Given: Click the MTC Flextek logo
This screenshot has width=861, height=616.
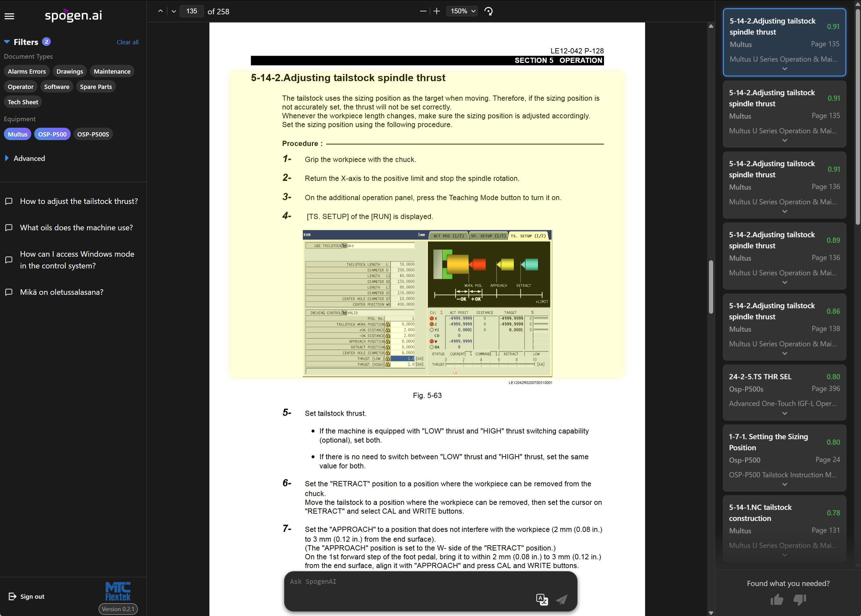Looking at the screenshot, I should [x=118, y=592].
